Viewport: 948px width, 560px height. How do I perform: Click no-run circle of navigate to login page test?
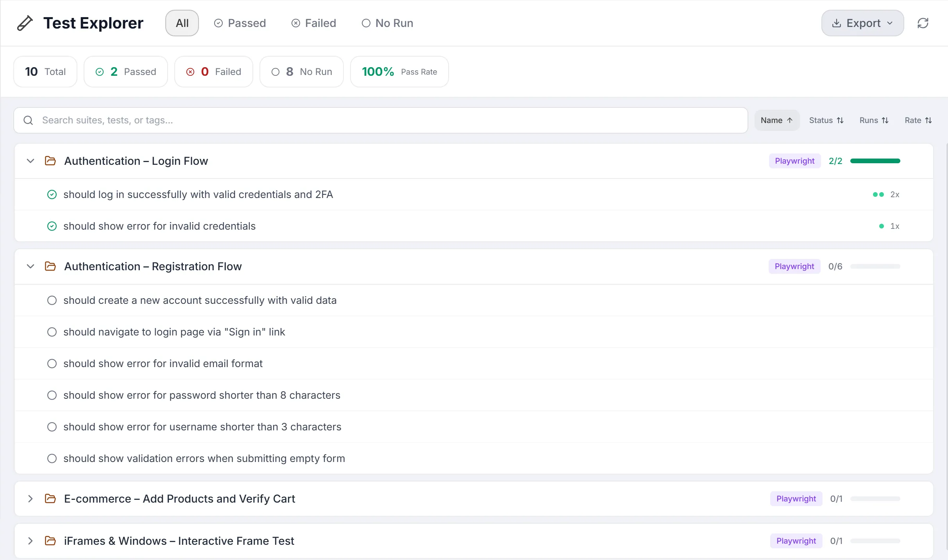click(x=52, y=332)
